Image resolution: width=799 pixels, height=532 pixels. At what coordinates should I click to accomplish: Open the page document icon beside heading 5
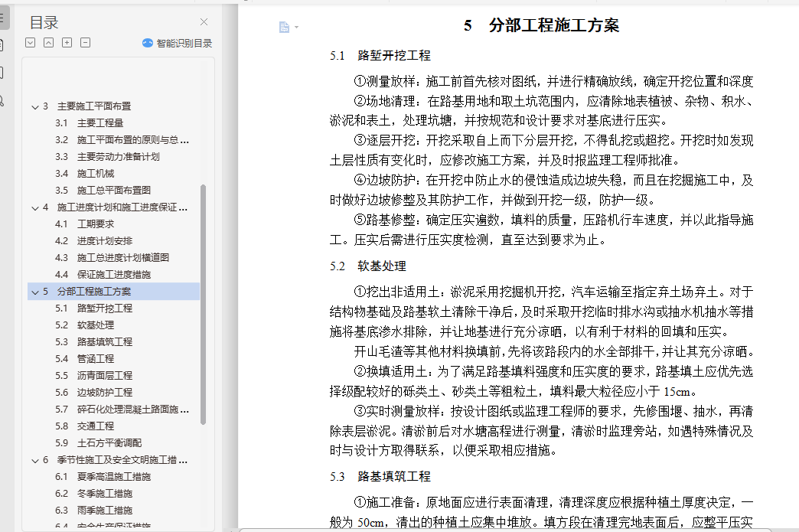(x=284, y=27)
